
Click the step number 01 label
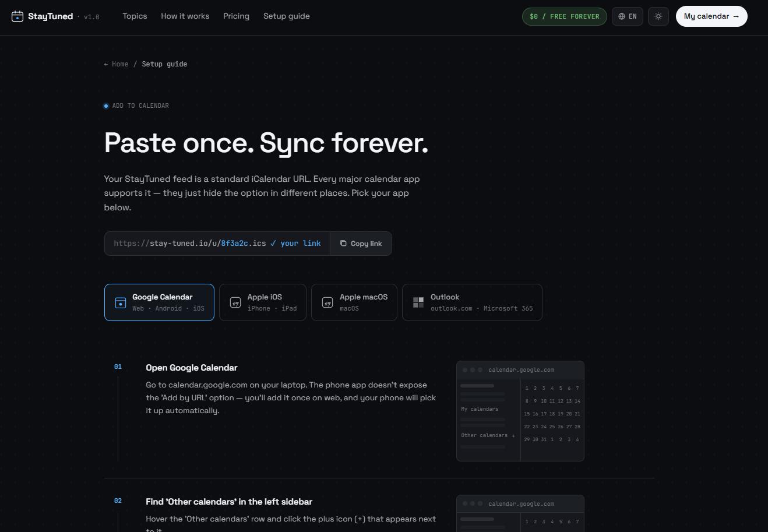(118, 367)
